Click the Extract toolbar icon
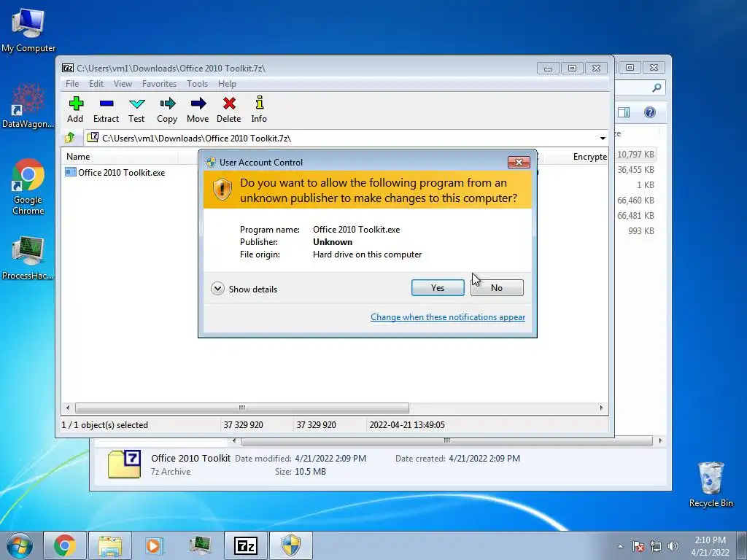Image resolution: width=747 pixels, height=560 pixels. pyautogui.click(x=106, y=109)
